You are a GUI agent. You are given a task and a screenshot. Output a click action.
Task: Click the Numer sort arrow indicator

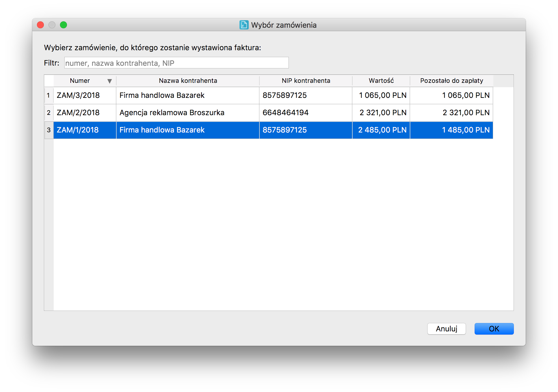click(109, 81)
